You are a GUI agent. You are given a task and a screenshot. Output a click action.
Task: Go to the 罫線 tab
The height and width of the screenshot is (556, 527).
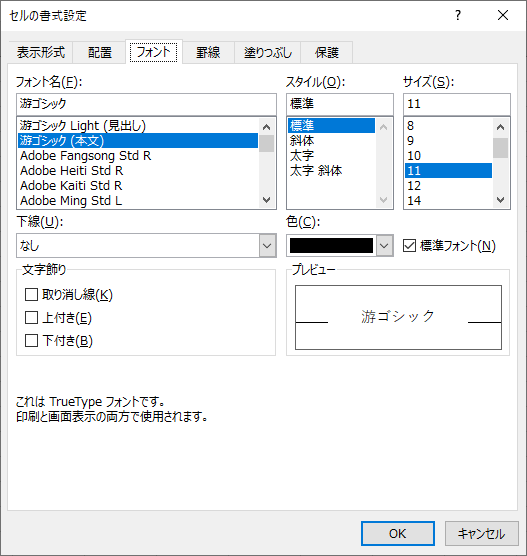coord(208,52)
